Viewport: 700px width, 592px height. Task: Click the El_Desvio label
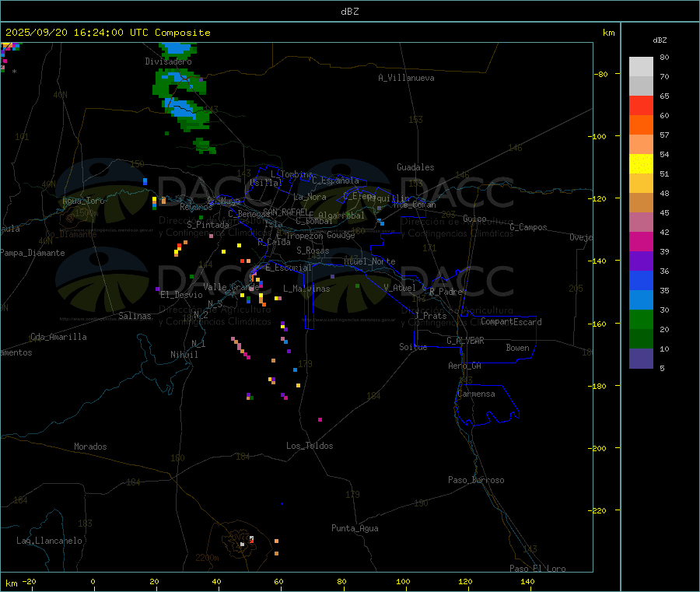point(181,295)
